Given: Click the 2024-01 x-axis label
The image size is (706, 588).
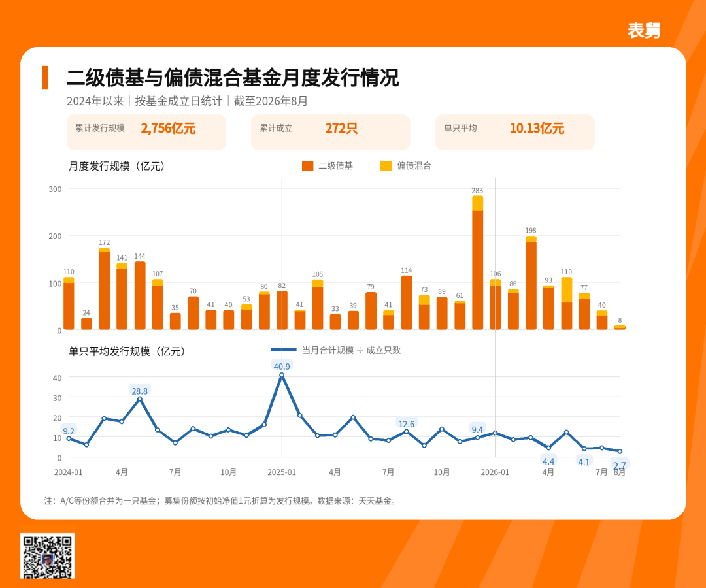Looking at the screenshot, I should (69, 472).
